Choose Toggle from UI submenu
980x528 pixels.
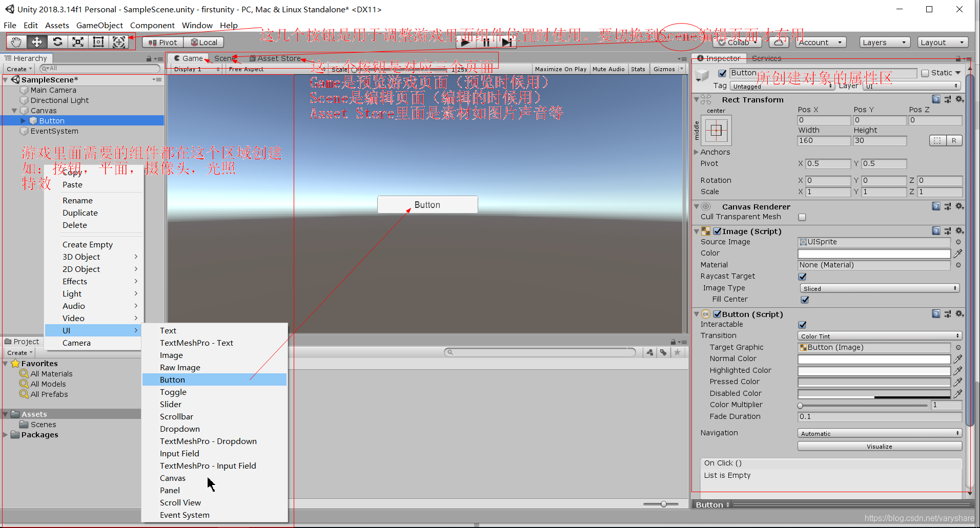(x=214, y=392)
